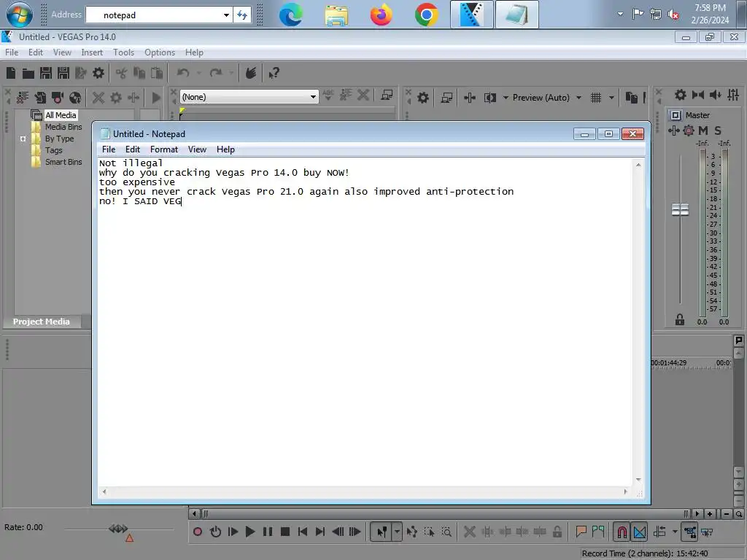747x560 pixels.
Task: Click the Dim Output speaker icon
Action: click(715, 95)
